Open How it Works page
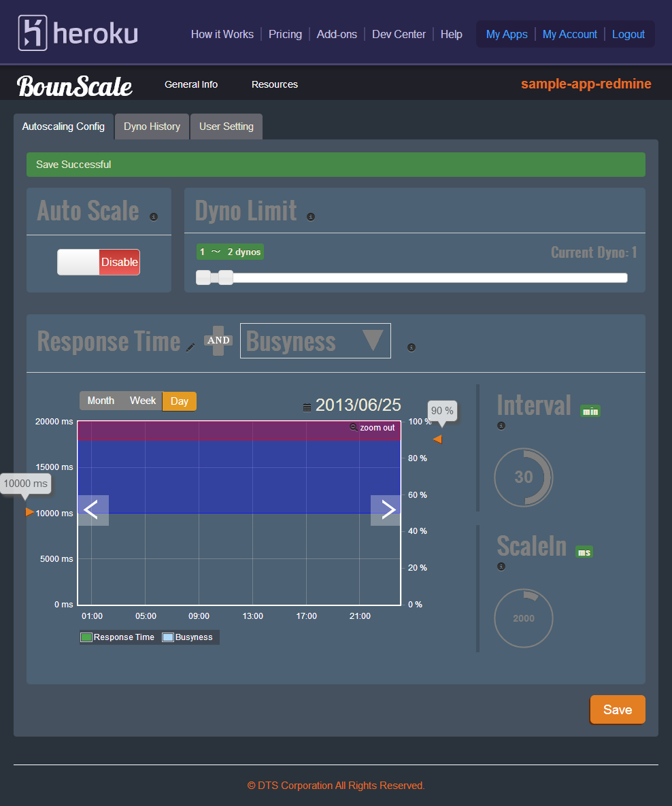672x806 pixels. pyautogui.click(x=222, y=35)
